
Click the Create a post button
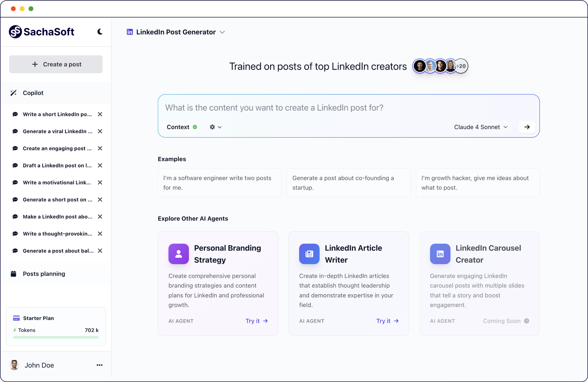(x=56, y=64)
